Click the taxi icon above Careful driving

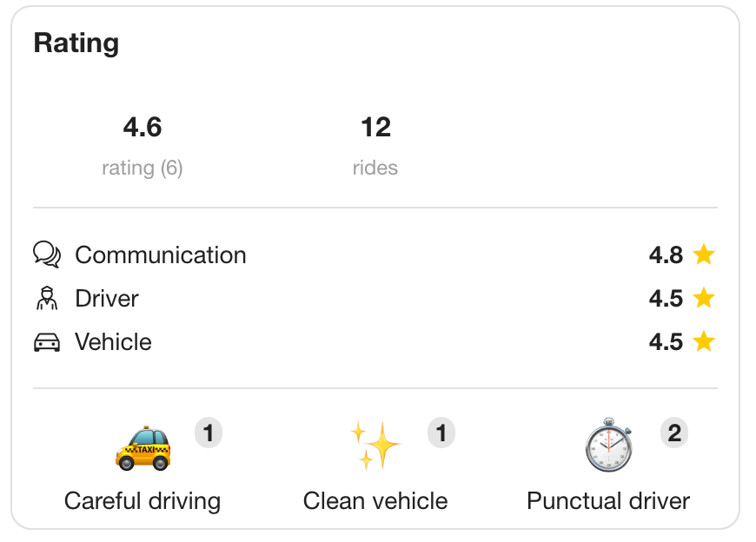pyautogui.click(x=143, y=446)
